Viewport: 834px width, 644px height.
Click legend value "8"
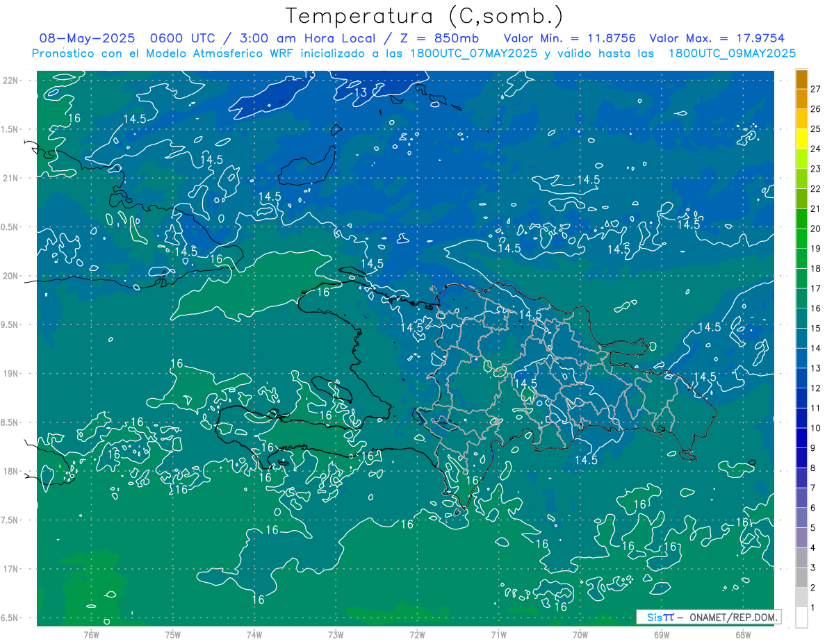pyautogui.click(x=813, y=468)
